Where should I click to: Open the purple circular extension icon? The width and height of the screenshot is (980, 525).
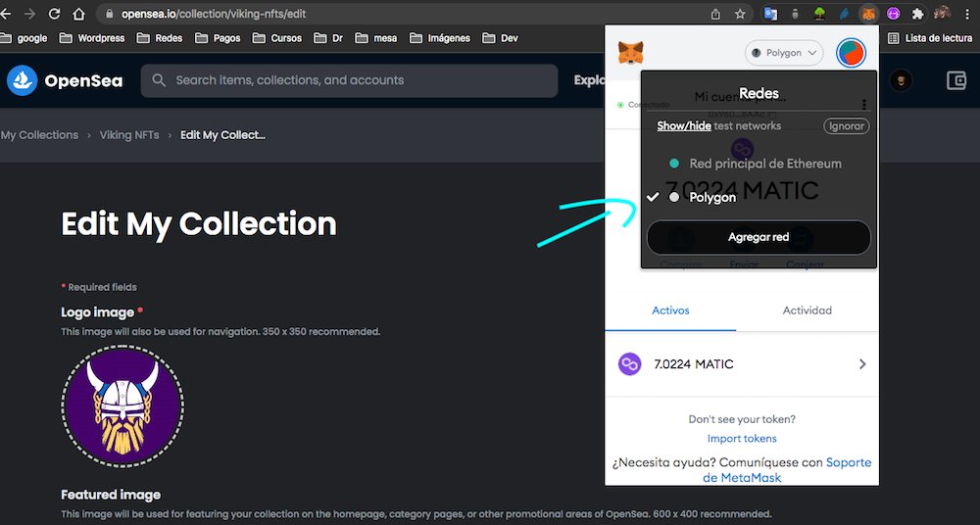(x=893, y=14)
